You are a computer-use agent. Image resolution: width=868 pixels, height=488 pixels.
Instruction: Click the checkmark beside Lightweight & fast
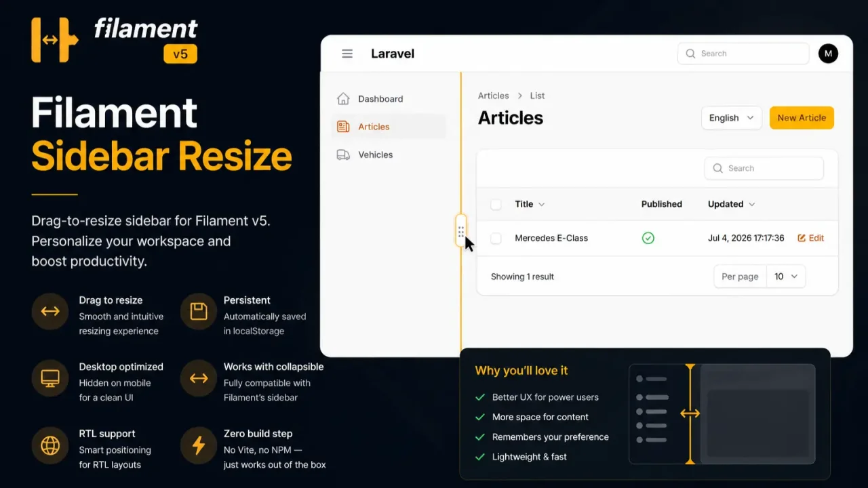[x=480, y=457]
